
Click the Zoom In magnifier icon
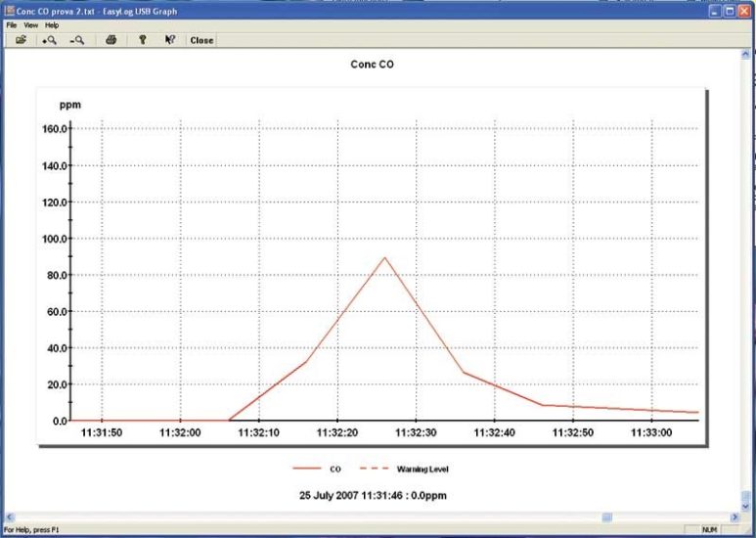(49, 40)
